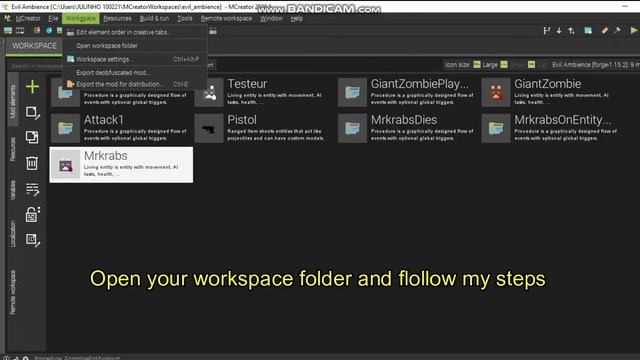Click the Attack1 element title text
Viewport: 640px width, 360px height.
click(x=104, y=120)
